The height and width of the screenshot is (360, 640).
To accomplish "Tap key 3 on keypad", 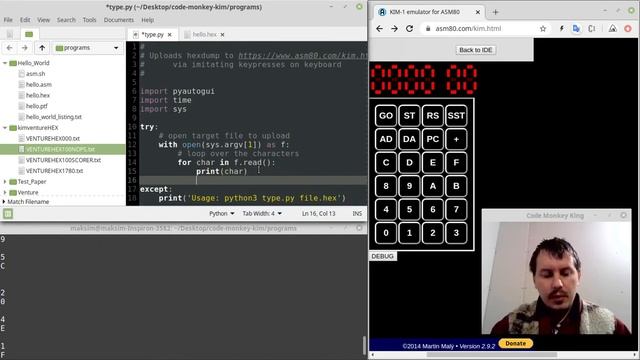I will [456, 233].
